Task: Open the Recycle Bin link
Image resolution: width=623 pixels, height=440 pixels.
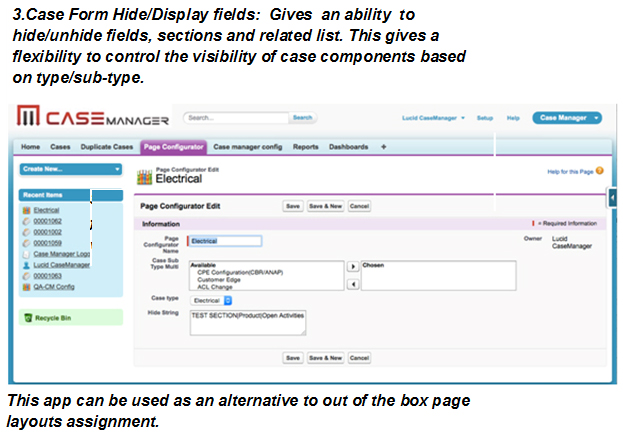Action: click(53, 318)
